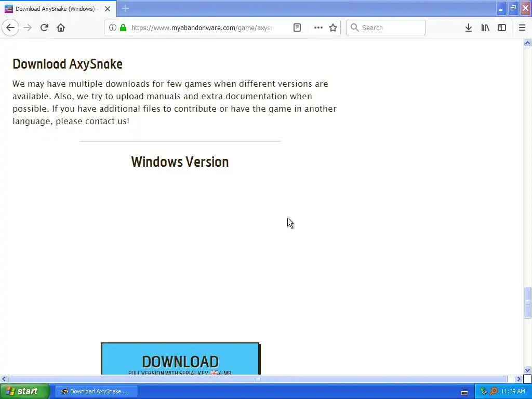Bookmark this page with the star
The height and width of the screenshot is (399, 532).
pyautogui.click(x=333, y=28)
